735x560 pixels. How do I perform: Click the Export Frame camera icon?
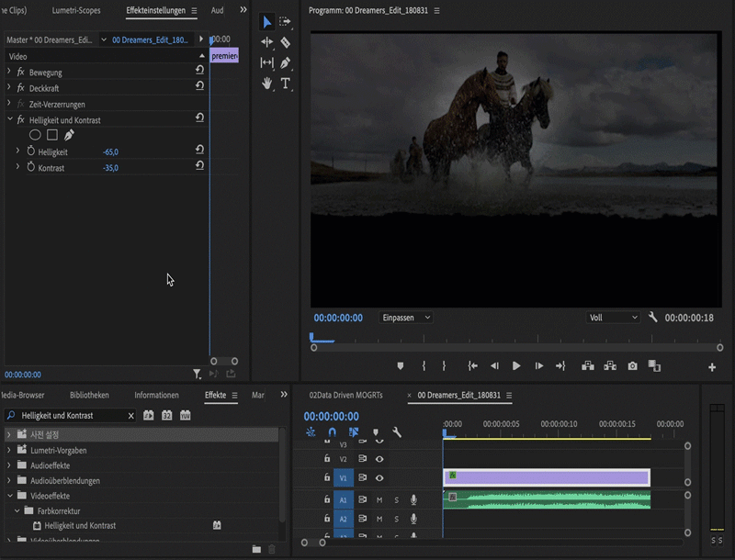(x=633, y=365)
